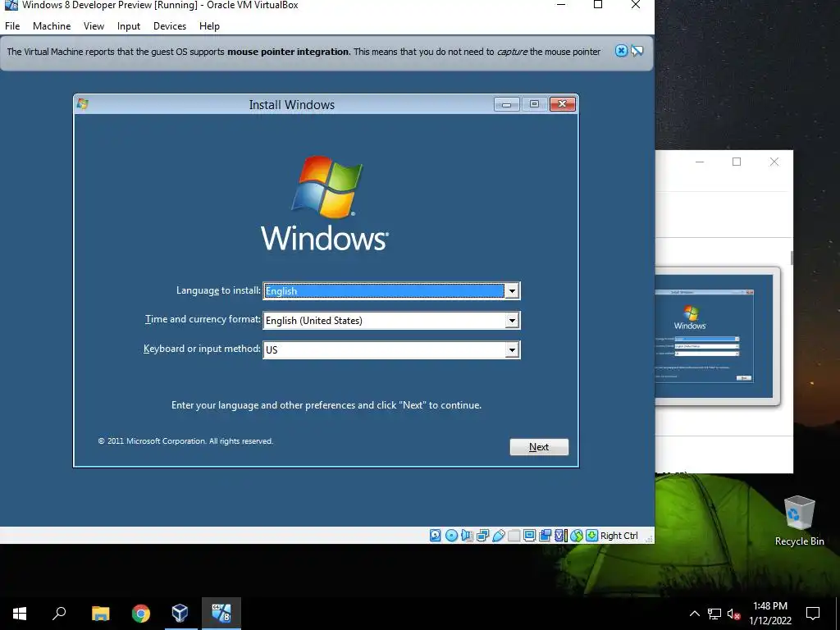The height and width of the screenshot is (630, 840).
Task: Open the Action Center notifications icon
Action: [813, 614]
